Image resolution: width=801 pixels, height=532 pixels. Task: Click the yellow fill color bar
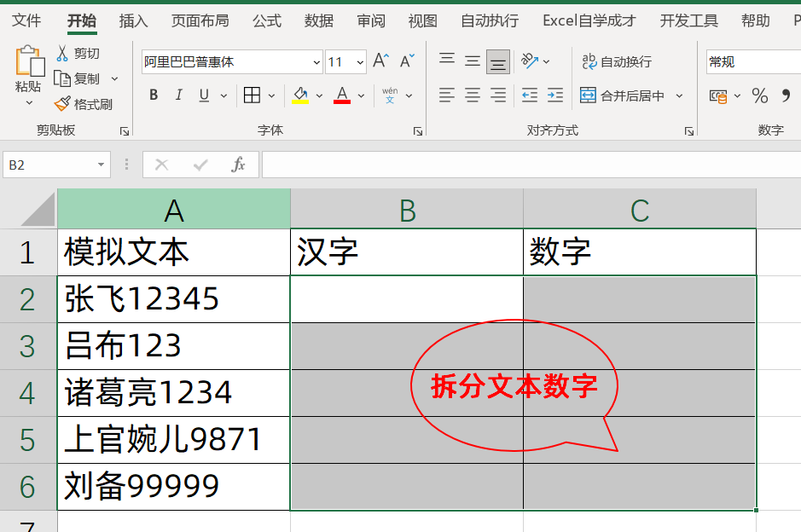tap(300, 102)
